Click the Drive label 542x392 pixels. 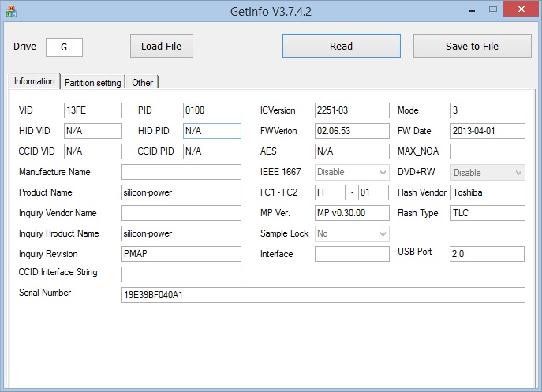[x=24, y=47]
